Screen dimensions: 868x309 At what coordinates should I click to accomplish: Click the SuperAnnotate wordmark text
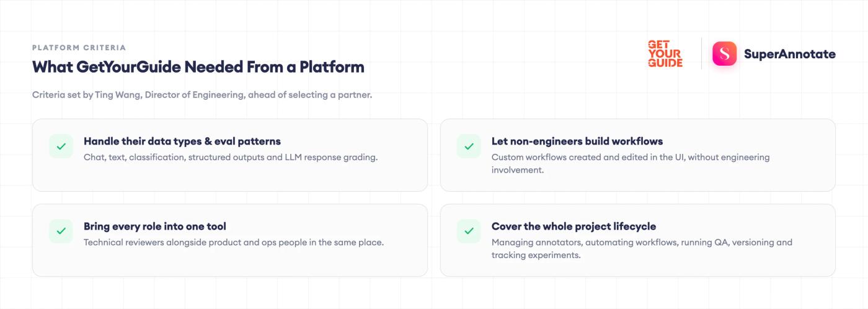pos(789,54)
